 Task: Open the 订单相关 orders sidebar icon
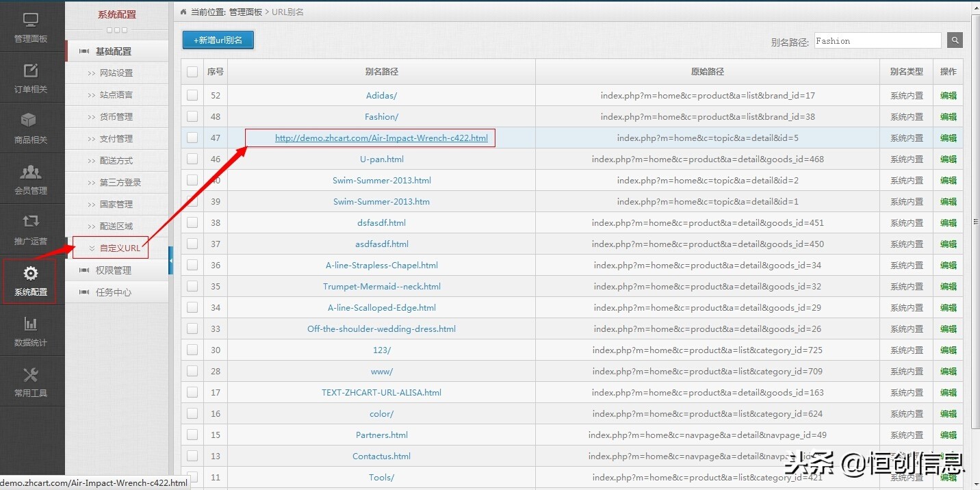point(31,79)
